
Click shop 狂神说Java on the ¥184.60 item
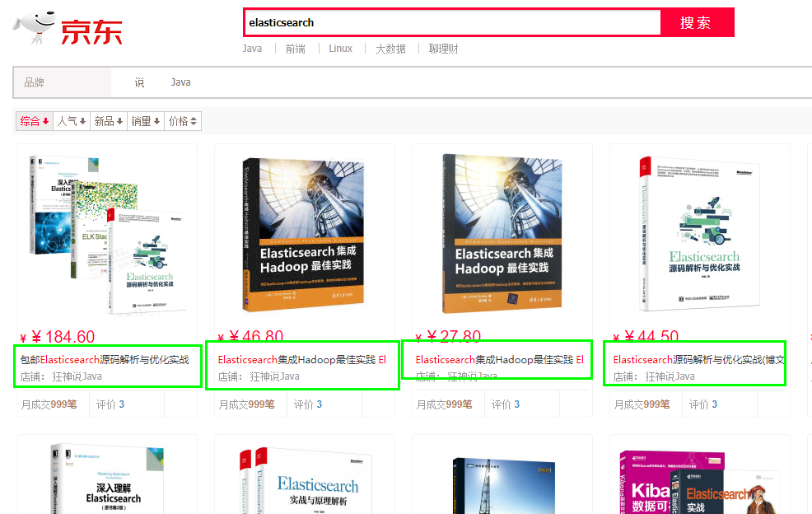point(77,376)
